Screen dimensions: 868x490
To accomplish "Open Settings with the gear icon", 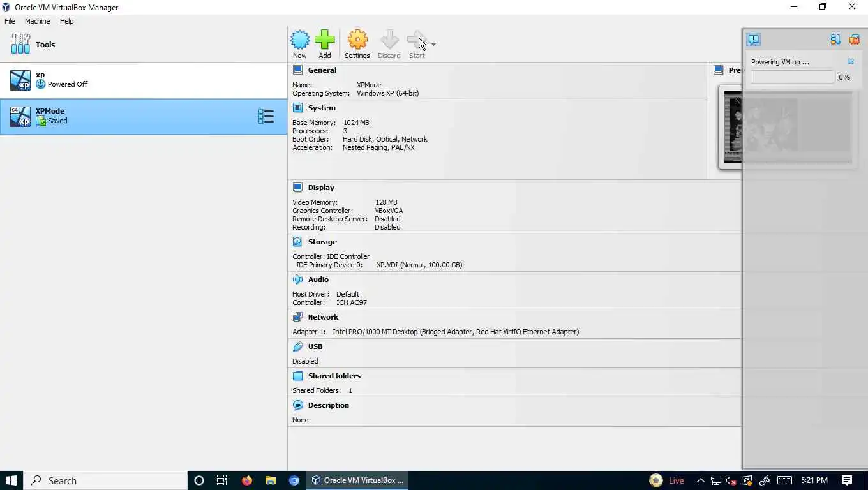I will tap(357, 40).
